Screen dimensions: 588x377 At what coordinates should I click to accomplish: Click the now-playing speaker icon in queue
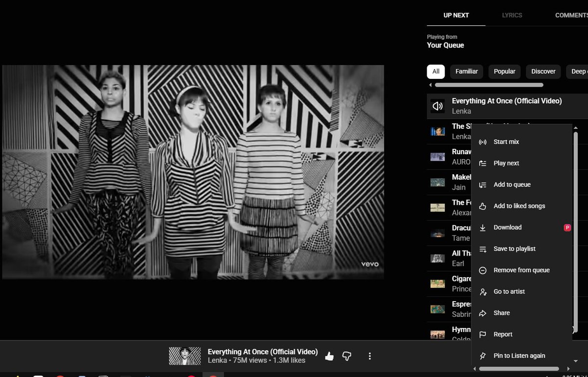(x=438, y=106)
